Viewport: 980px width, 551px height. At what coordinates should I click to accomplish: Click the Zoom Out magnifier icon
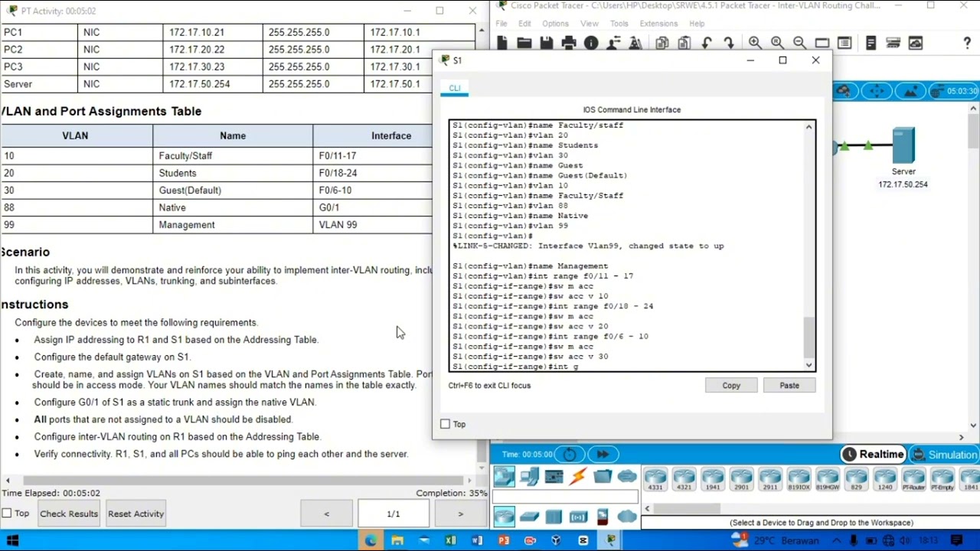(799, 43)
